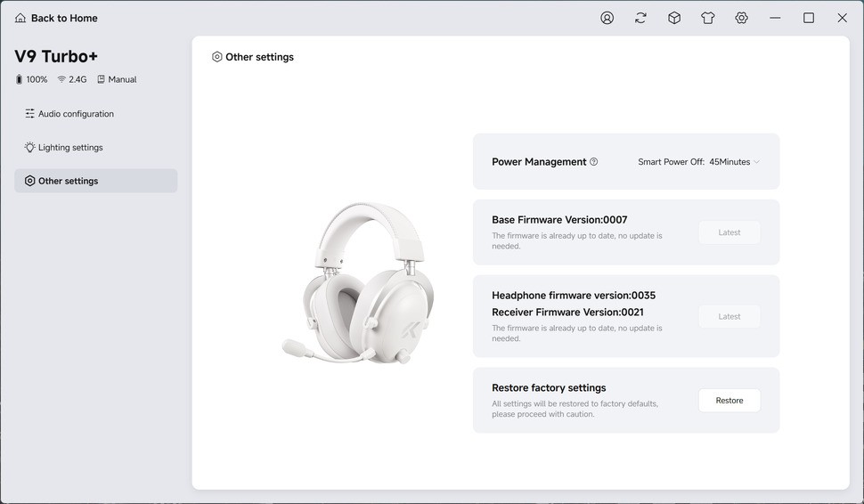Image resolution: width=864 pixels, height=504 pixels.
Task: Expand Smart Power Off 45Minutes dropdown
Action: pyautogui.click(x=698, y=162)
